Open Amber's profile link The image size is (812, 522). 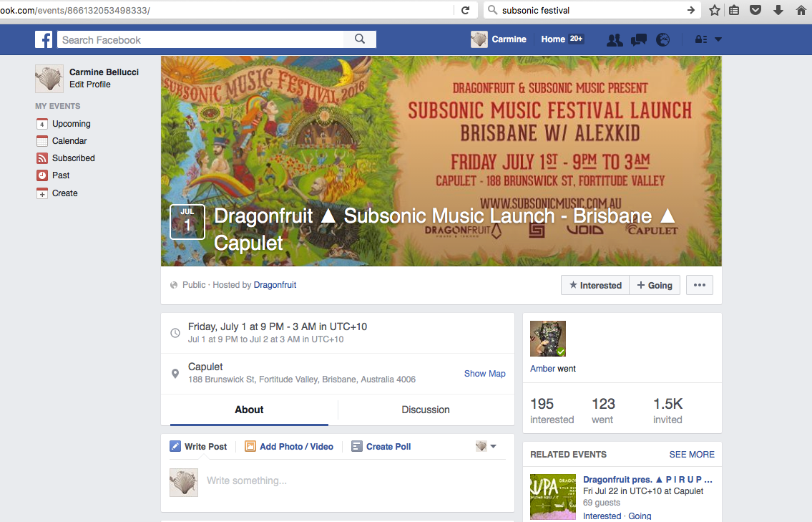(543, 369)
